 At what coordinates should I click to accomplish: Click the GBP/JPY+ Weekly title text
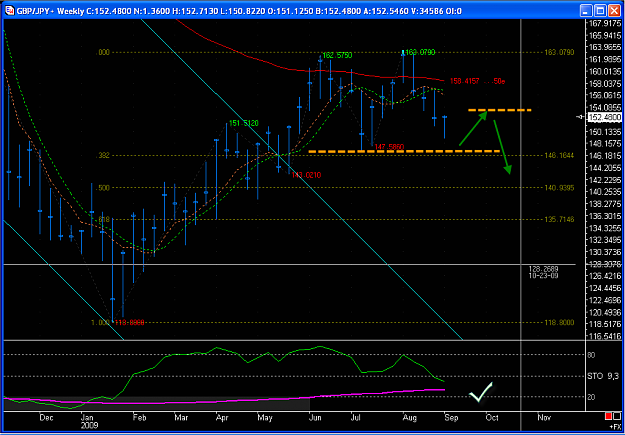[50, 11]
